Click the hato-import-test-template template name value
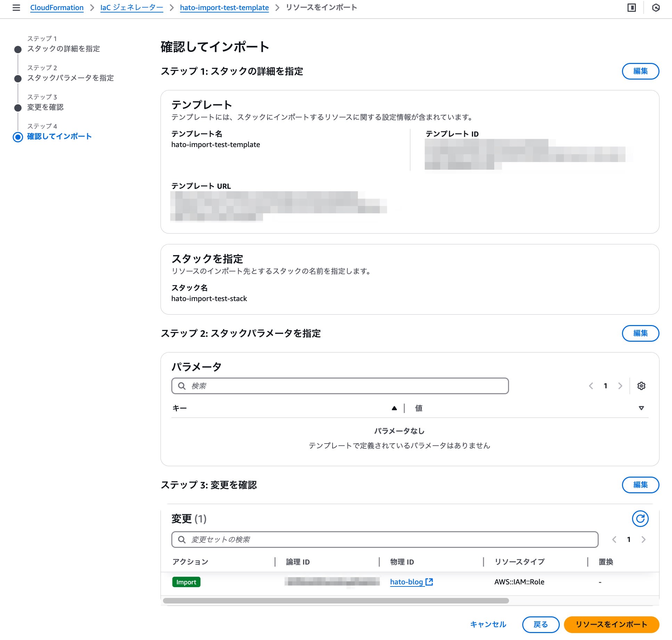 click(x=216, y=145)
